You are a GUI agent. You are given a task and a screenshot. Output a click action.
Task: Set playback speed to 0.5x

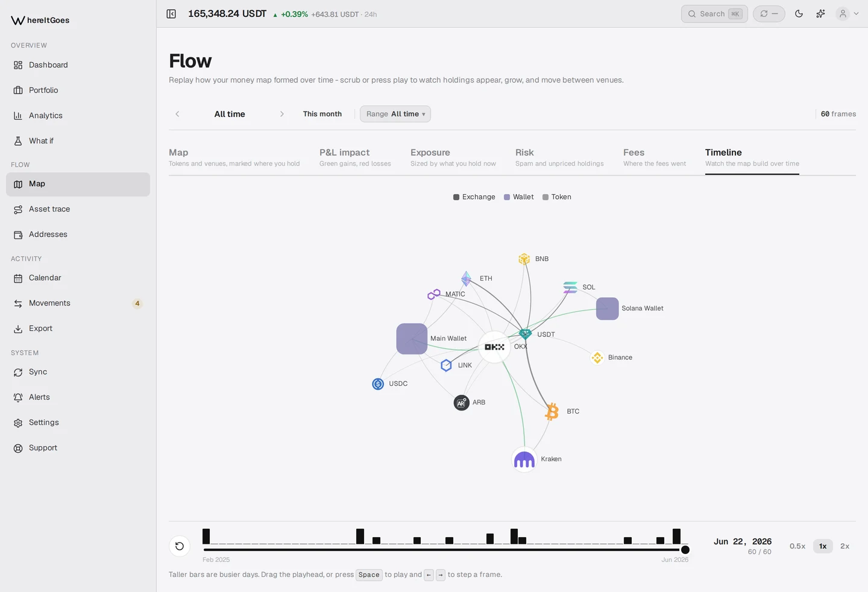tap(797, 546)
